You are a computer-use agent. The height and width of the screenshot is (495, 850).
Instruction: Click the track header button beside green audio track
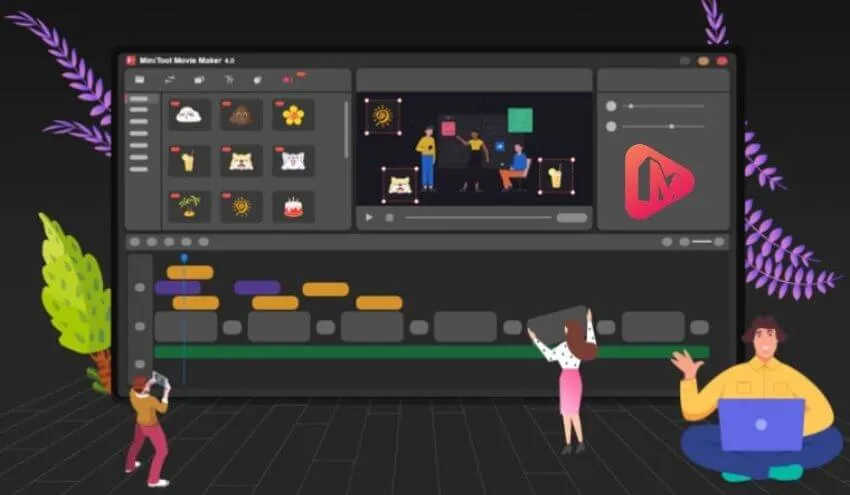pos(140,364)
